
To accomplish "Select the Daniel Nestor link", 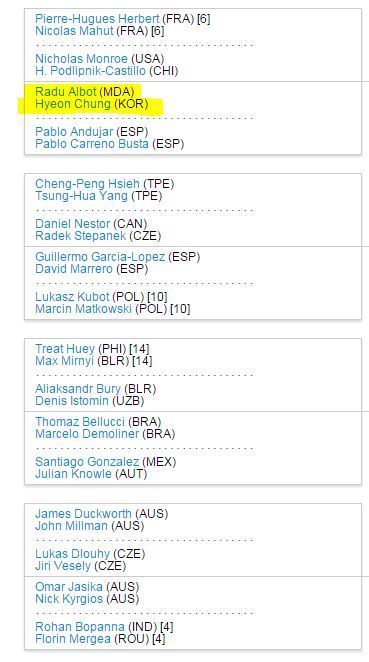I will coord(73,224).
